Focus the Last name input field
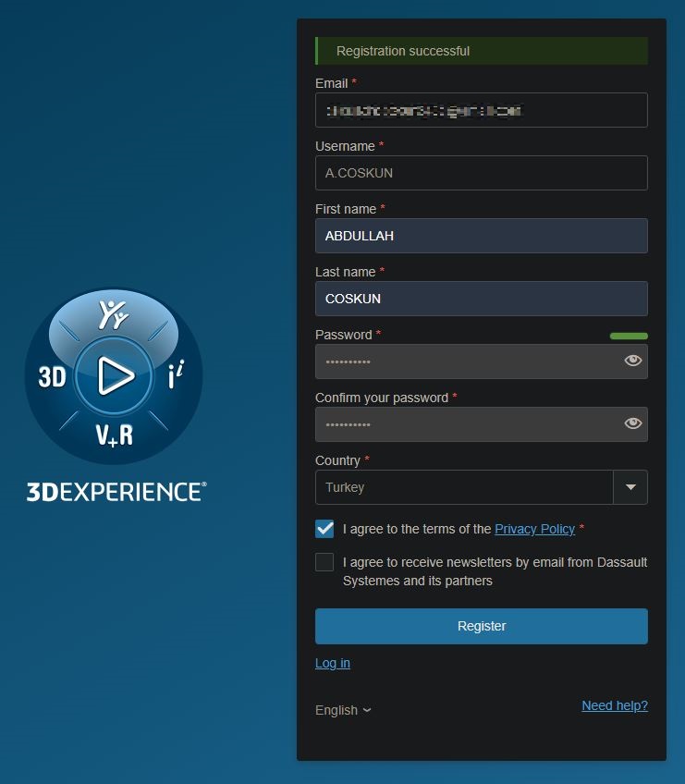685x784 pixels. (x=481, y=299)
